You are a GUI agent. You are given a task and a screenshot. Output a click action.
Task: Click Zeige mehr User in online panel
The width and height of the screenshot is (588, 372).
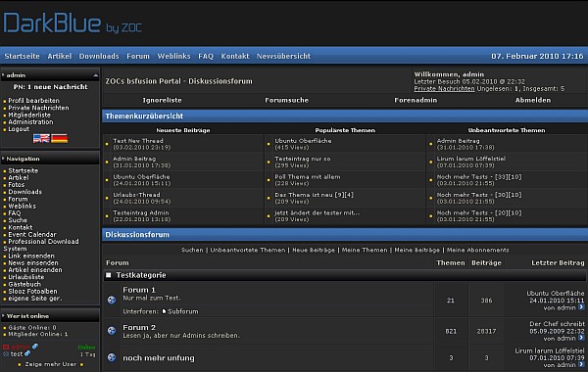[x=51, y=364]
